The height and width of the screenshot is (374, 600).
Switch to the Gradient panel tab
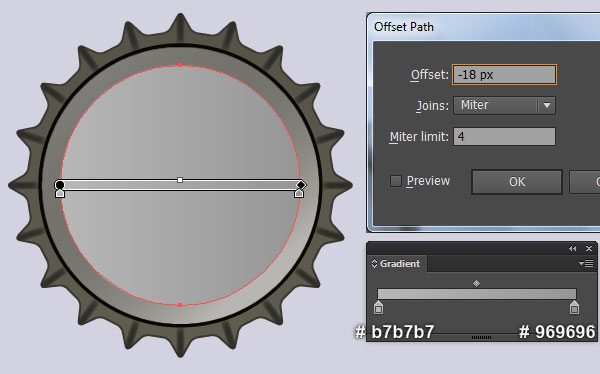396,264
